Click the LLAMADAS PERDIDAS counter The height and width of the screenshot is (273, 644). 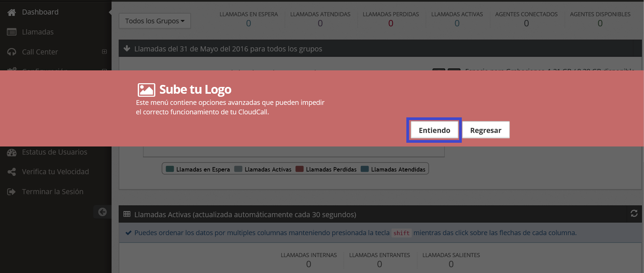click(391, 19)
